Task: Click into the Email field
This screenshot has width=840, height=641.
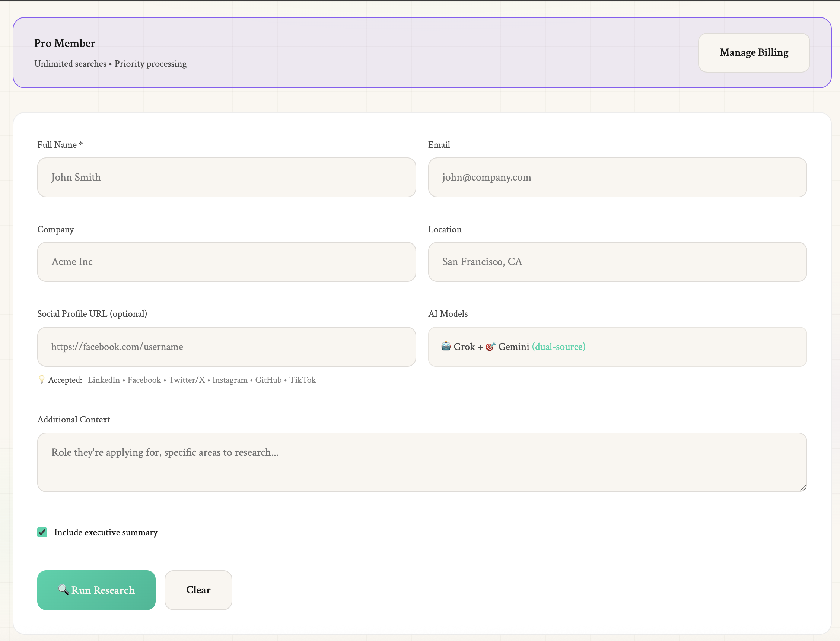Action: [617, 178]
